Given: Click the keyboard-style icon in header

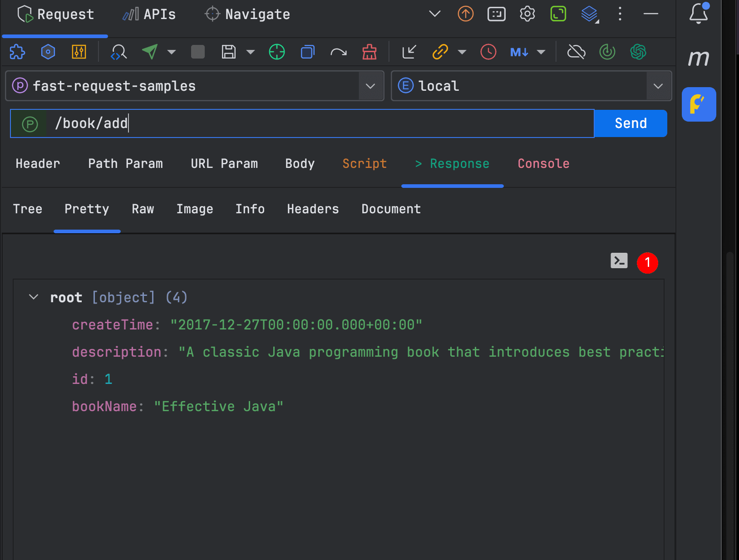Looking at the screenshot, I should click(497, 14).
